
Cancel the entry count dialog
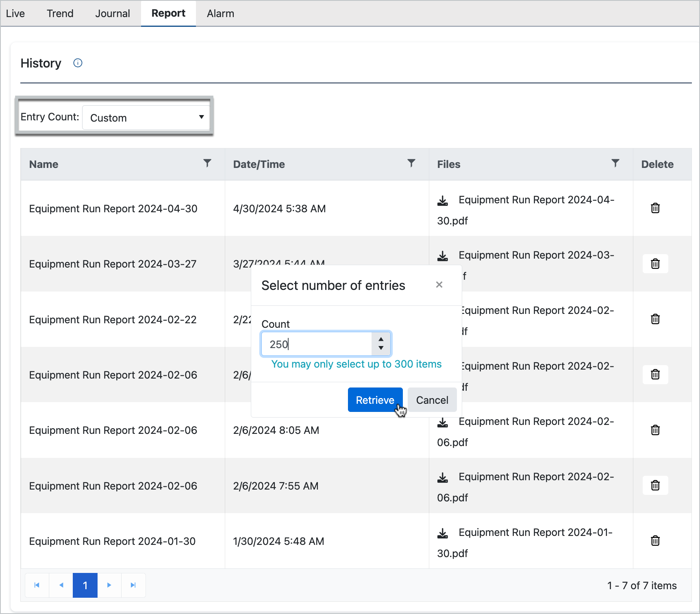click(432, 400)
